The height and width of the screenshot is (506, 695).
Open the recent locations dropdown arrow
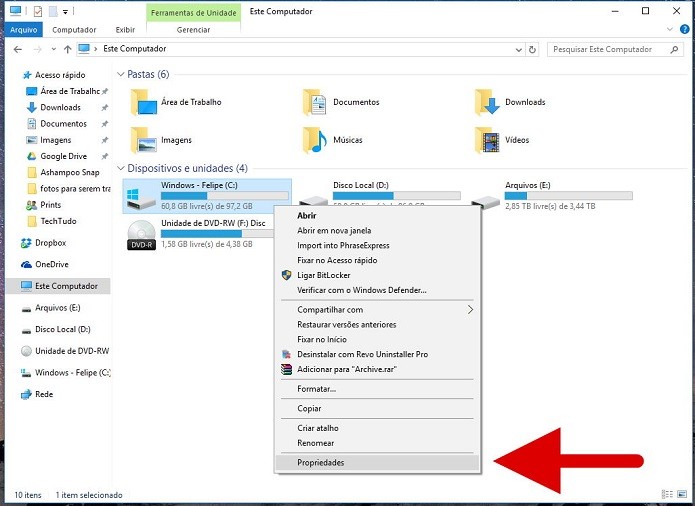pos(54,50)
